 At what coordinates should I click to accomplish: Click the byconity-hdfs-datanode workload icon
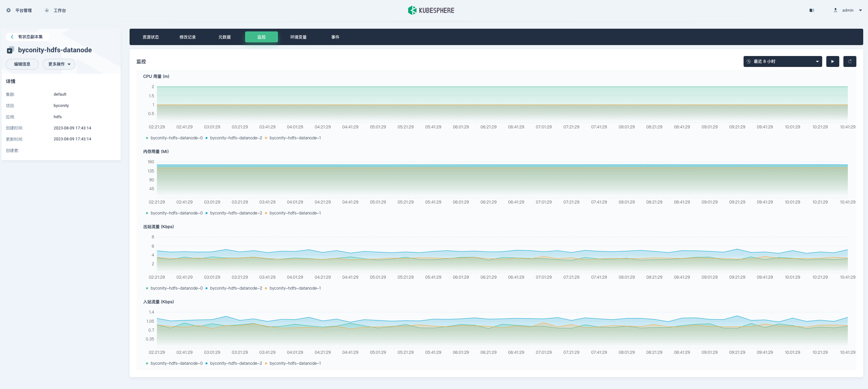10,50
